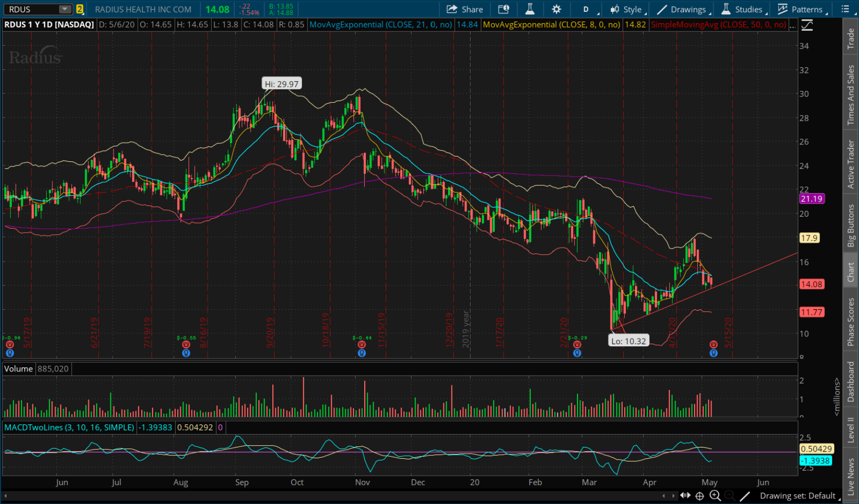859x504 pixels.
Task: Open the Active Trader side tab
Action: tap(851, 164)
